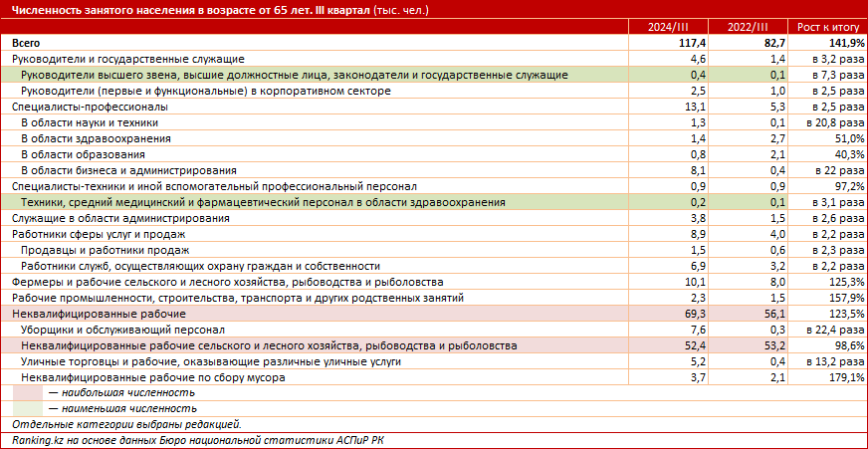Select the 'Всего' row label
The width and height of the screenshot is (868, 449).
tap(28, 44)
